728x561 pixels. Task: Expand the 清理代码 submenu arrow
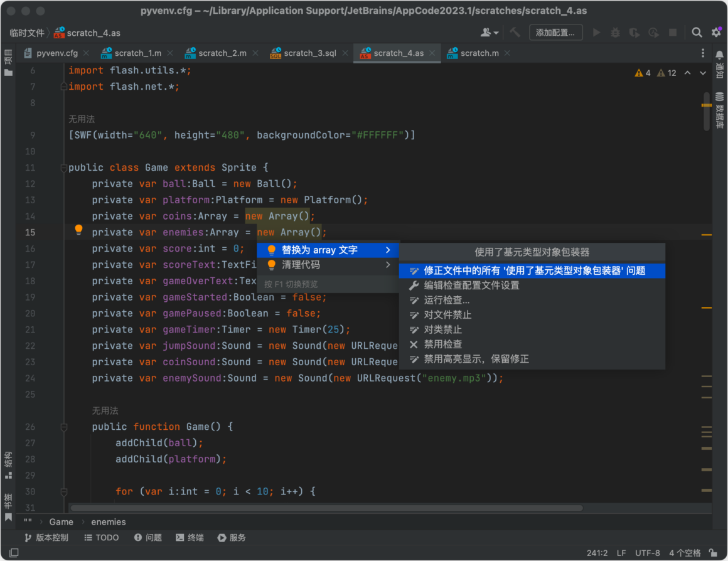388,265
